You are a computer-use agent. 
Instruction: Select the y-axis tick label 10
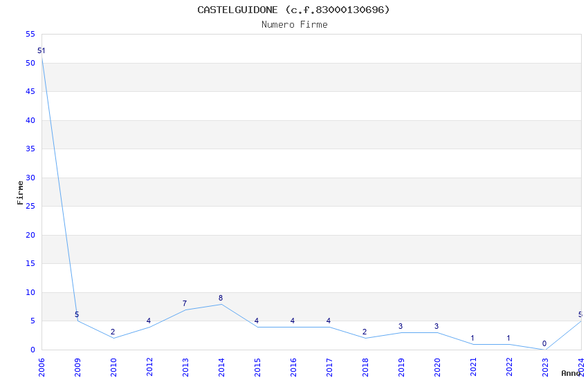30,292
